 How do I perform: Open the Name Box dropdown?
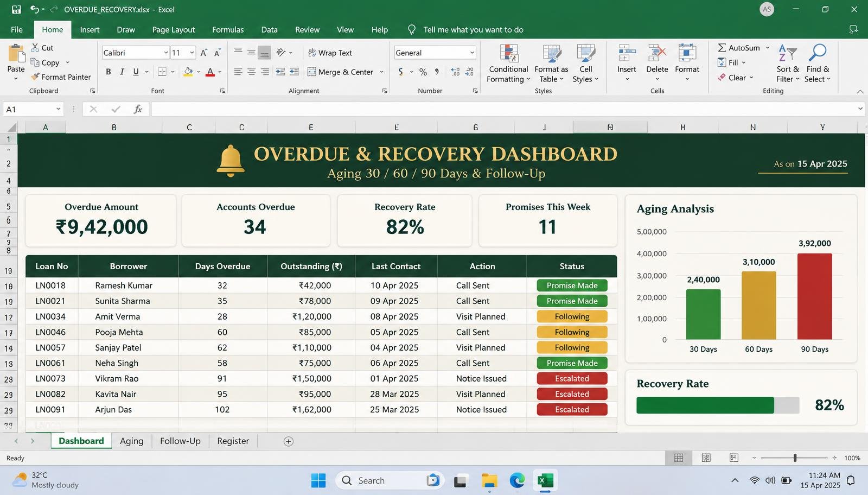click(x=58, y=109)
